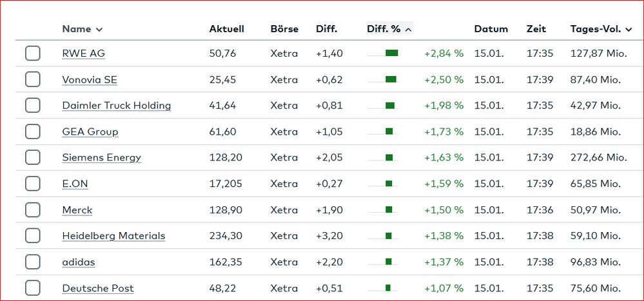This screenshot has width=644, height=301.
Task: Open the Merck stock details
Action: click(x=77, y=210)
